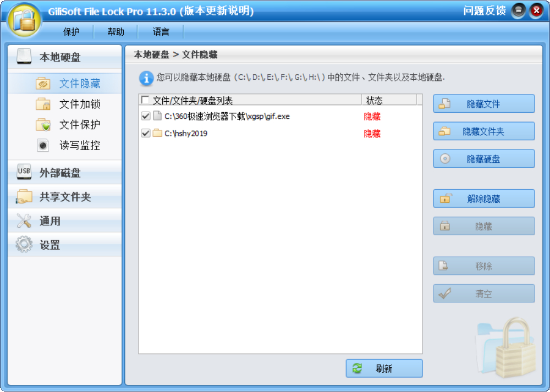
Task: Open the 帮助 menu
Action: [x=115, y=31]
